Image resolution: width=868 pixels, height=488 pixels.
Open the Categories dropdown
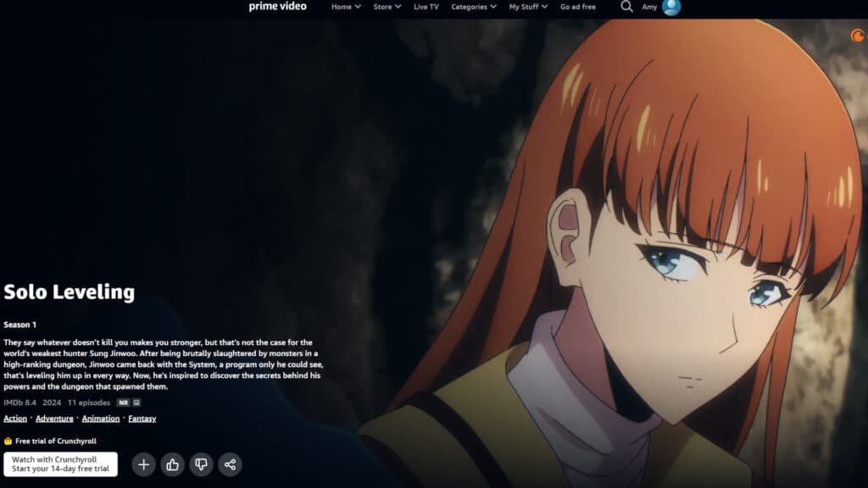tap(473, 6)
